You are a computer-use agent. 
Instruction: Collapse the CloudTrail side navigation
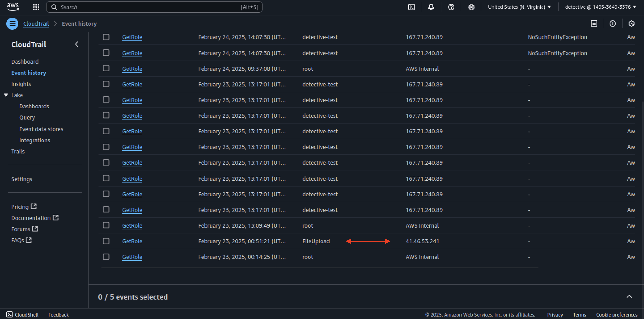tap(76, 44)
